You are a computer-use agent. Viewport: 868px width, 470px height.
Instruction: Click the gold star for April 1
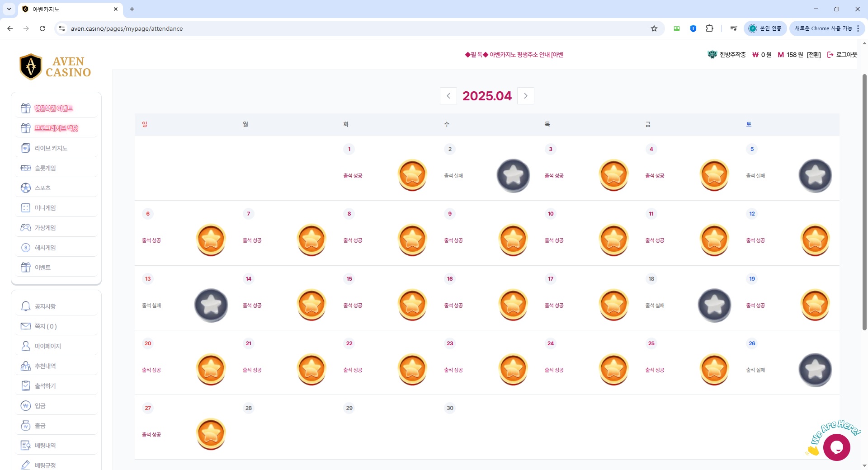[412, 175]
